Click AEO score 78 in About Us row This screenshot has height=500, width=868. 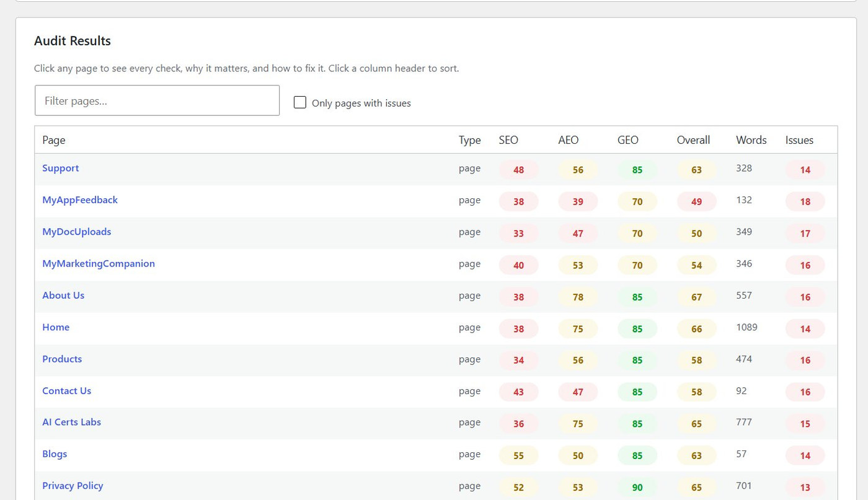578,297
